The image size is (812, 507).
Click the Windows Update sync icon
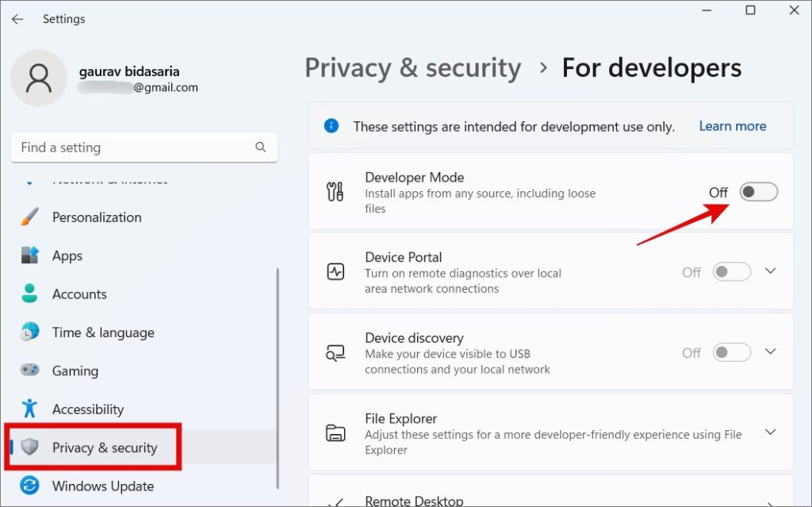[29, 486]
